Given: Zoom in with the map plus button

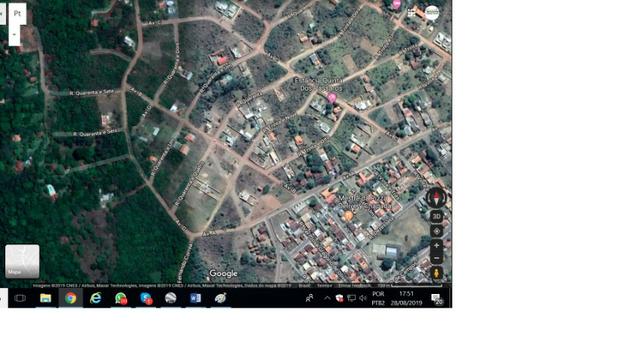Looking at the screenshot, I should tap(437, 246).
